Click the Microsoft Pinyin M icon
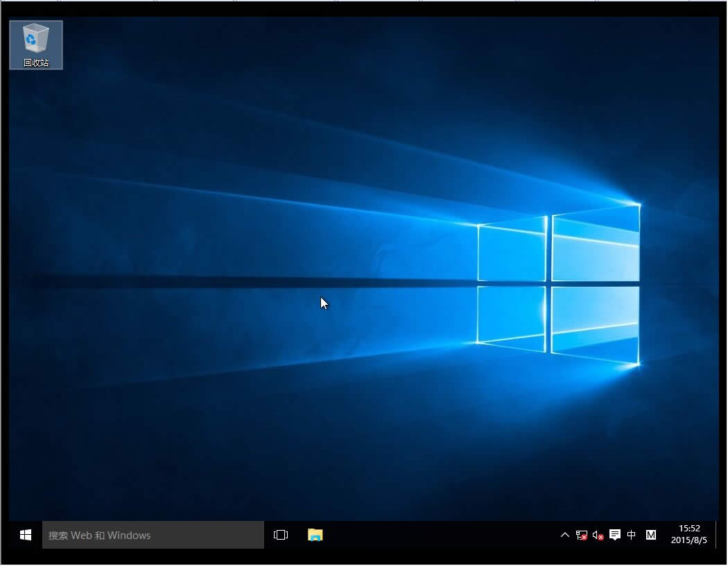 (x=650, y=535)
